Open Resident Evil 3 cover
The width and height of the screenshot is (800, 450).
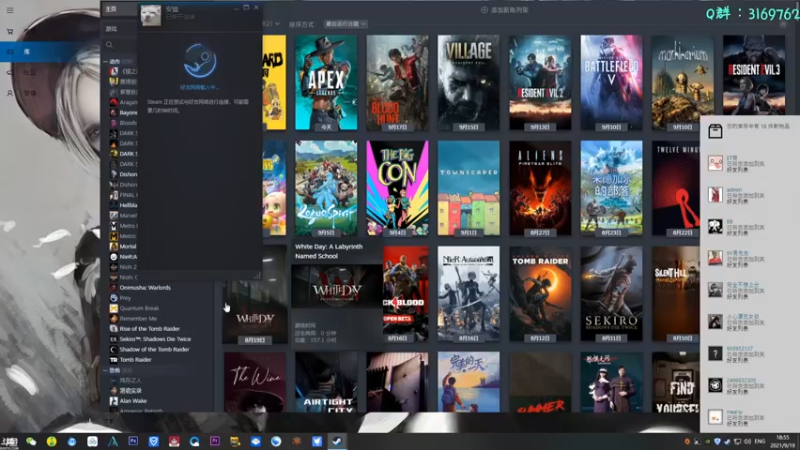coord(754,74)
